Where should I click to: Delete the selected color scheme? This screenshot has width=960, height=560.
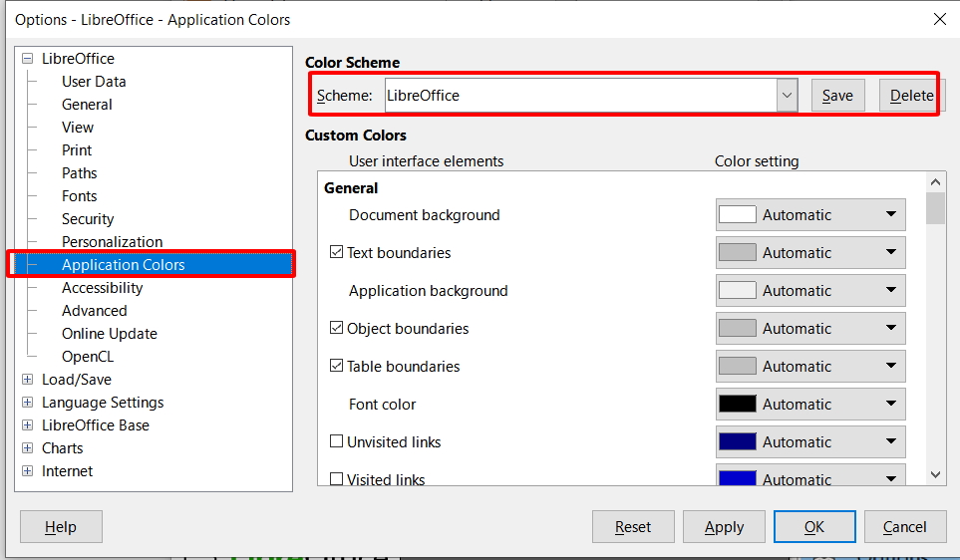pos(911,96)
